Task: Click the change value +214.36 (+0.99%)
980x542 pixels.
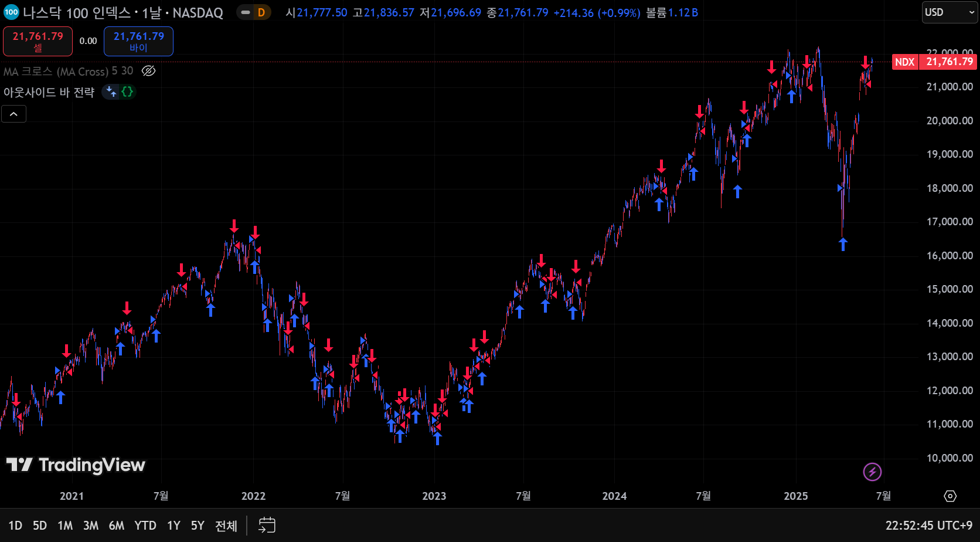Action: point(597,13)
